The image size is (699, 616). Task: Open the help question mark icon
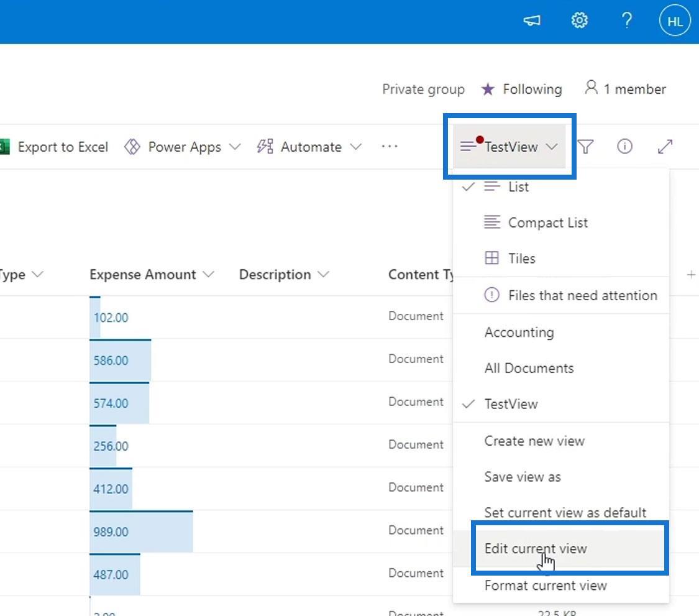tap(627, 21)
